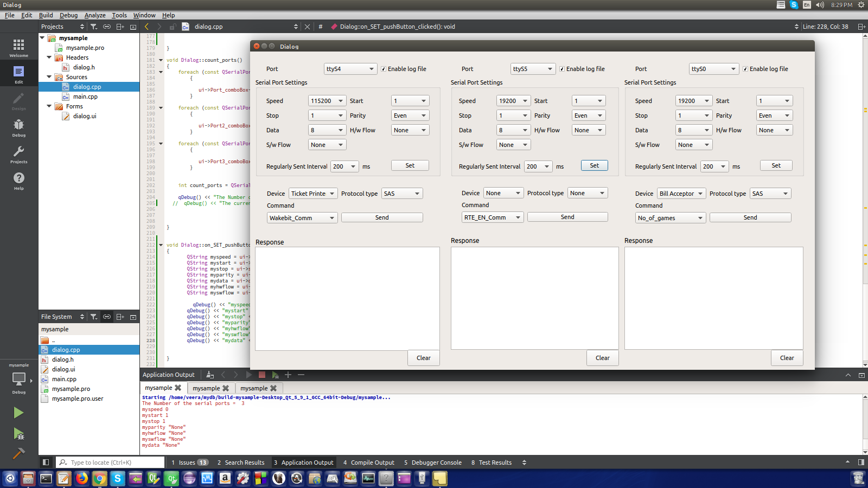Open Firefox from the taskbar
This screenshot has width=868, height=488.
81,478
